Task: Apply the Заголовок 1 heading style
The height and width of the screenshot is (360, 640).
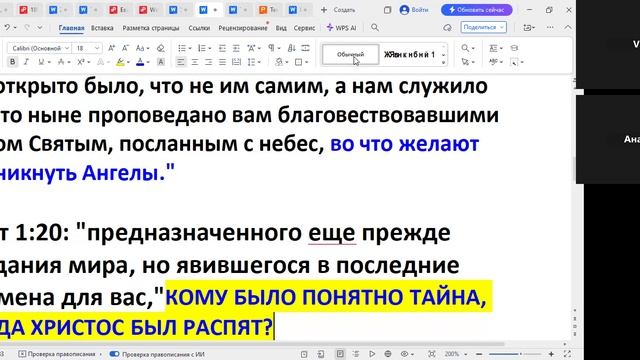Action: pyautogui.click(x=409, y=54)
